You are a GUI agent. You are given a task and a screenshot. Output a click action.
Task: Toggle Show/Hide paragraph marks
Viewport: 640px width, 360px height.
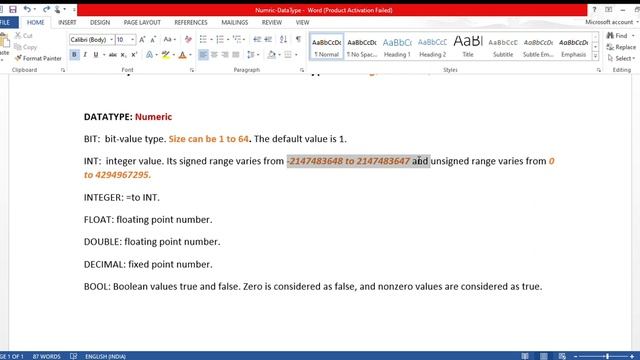(x=298, y=40)
